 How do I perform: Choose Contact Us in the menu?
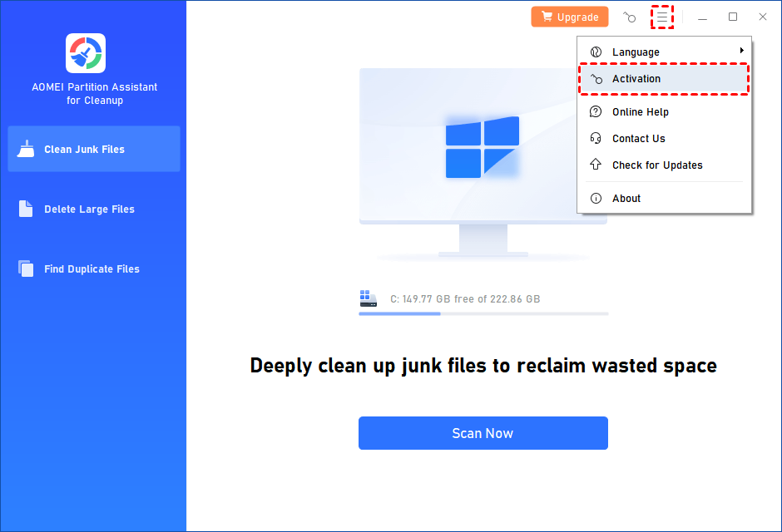(665, 139)
